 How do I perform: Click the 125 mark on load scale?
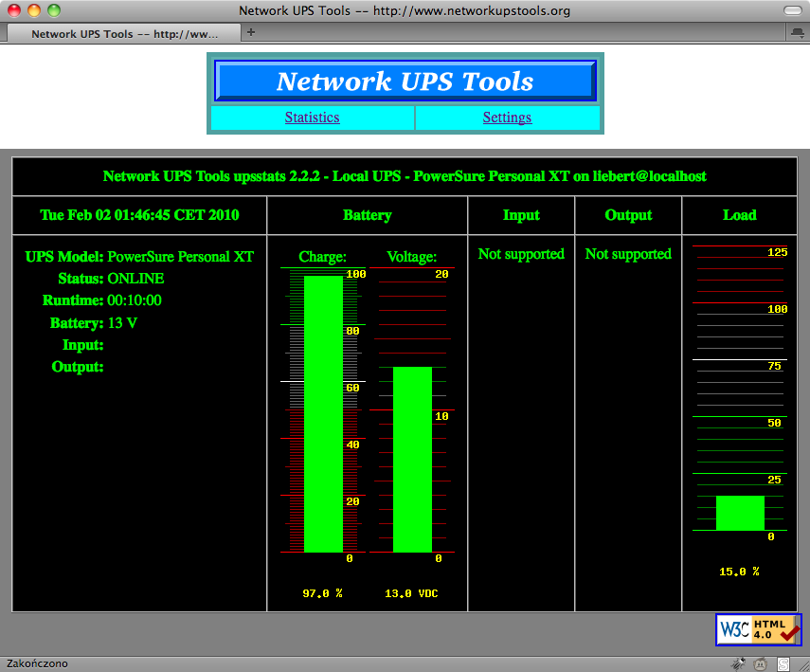[x=778, y=252]
